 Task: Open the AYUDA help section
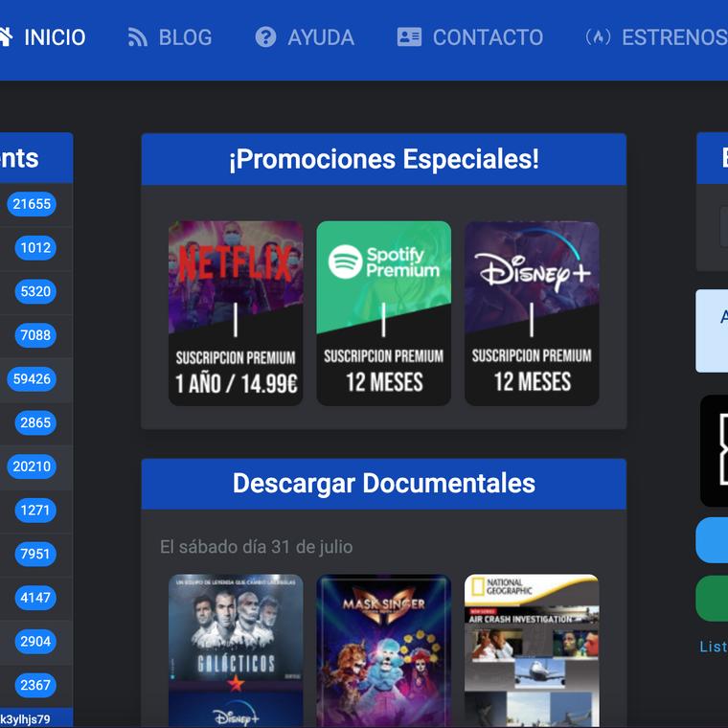[321, 37]
